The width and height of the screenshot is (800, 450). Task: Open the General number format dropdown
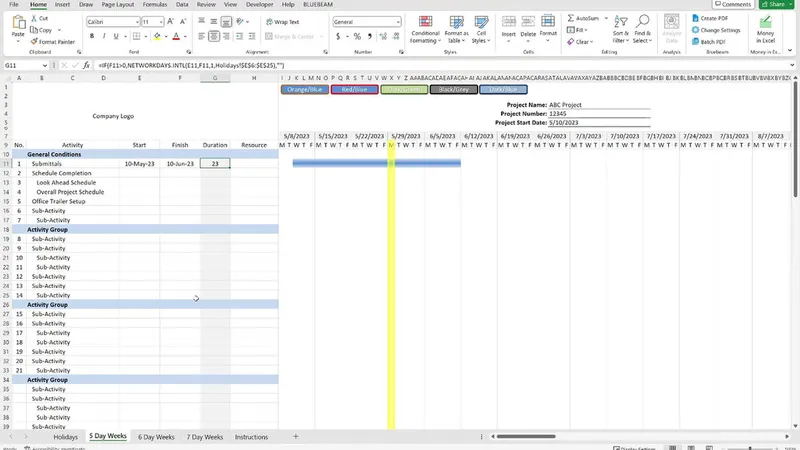pyautogui.click(x=398, y=22)
